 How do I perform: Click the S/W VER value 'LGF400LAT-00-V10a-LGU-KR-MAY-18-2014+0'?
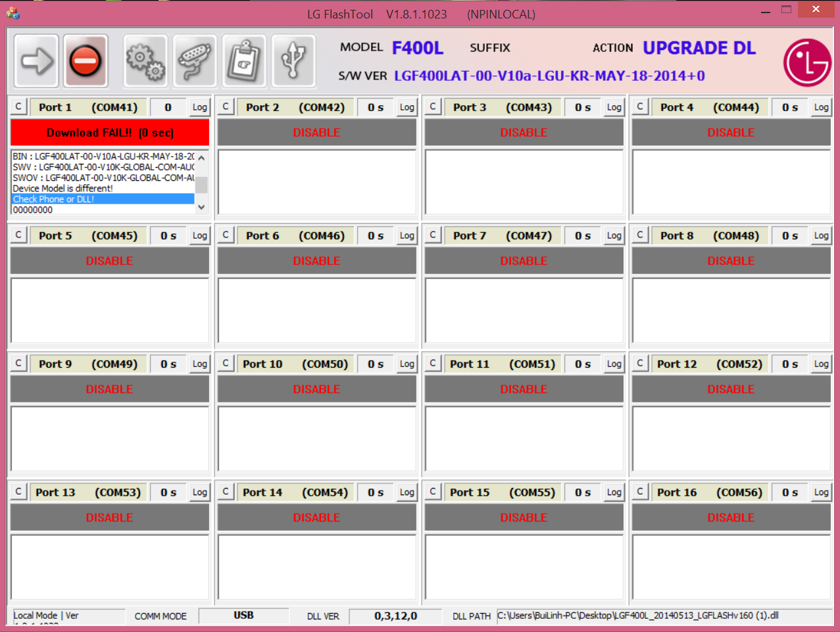[549, 76]
